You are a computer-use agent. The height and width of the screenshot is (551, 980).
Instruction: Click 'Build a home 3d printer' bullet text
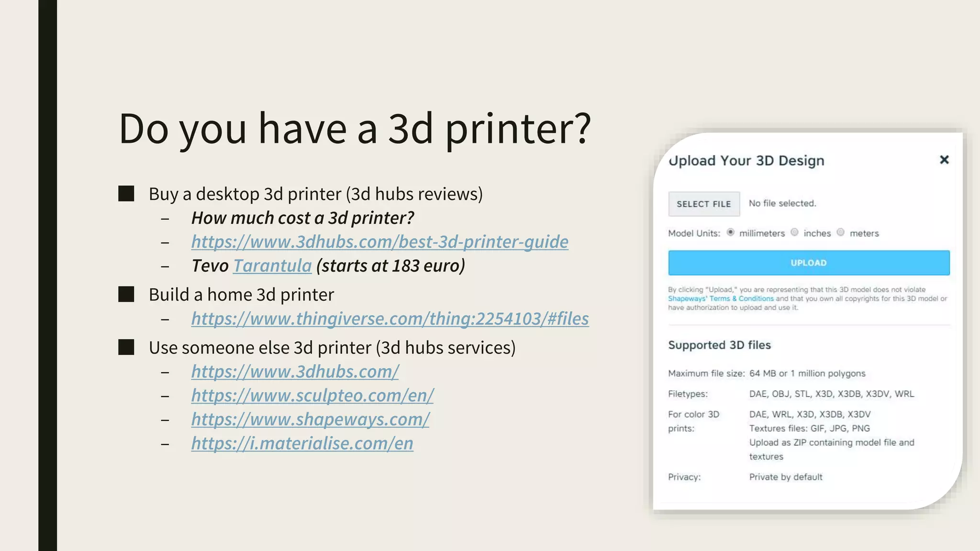click(241, 295)
